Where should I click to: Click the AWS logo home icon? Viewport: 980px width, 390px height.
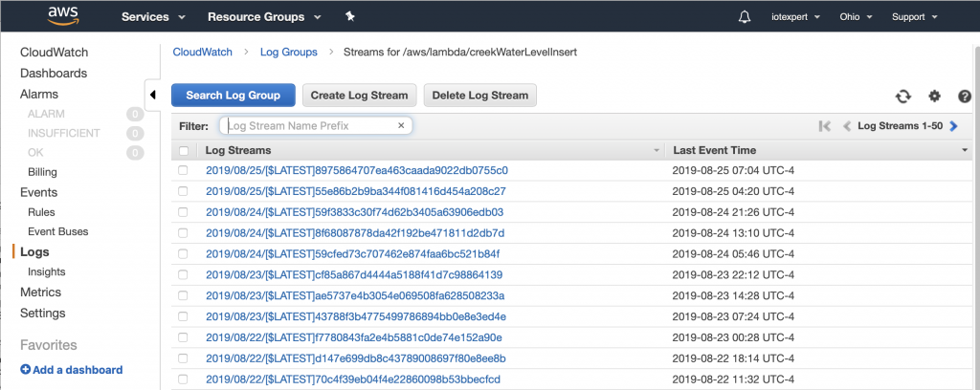pyautogui.click(x=62, y=15)
